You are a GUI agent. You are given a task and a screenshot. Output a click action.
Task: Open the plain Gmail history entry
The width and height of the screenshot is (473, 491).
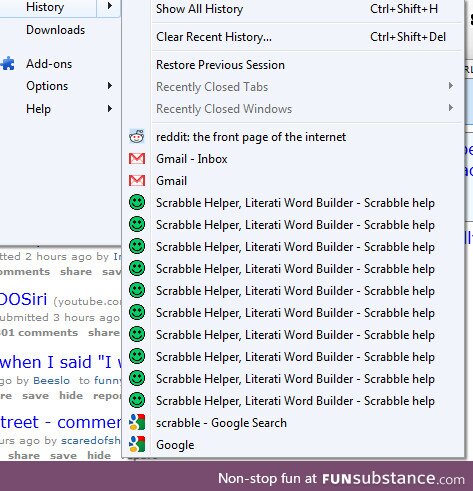tap(171, 181)
